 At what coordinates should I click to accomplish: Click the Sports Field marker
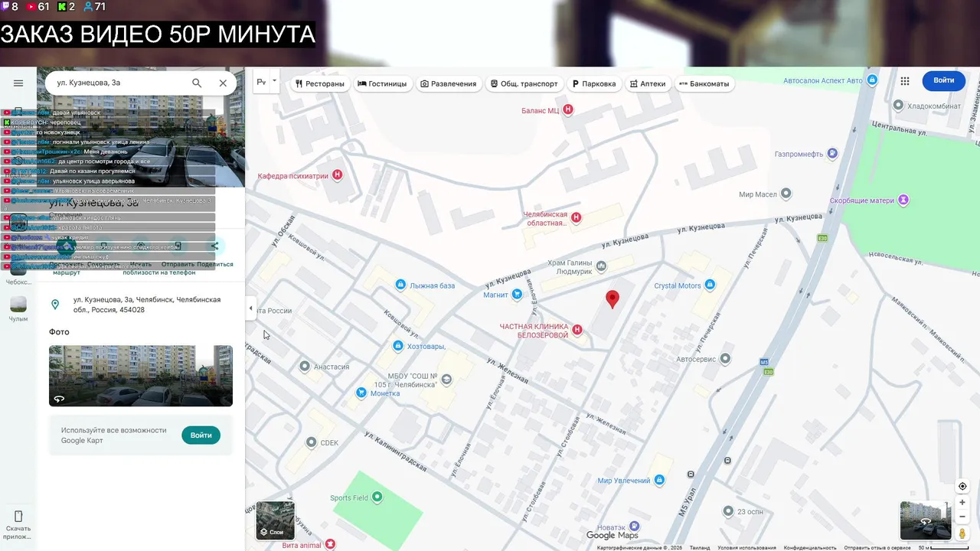point(377,497)
